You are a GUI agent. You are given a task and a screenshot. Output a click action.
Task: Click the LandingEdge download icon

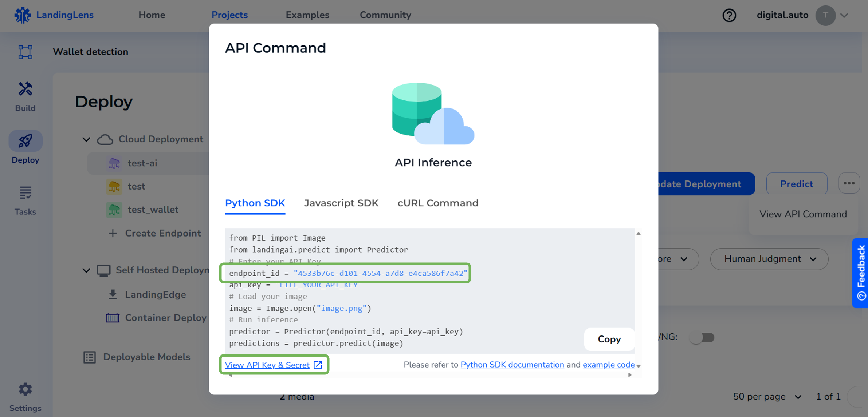113,294
